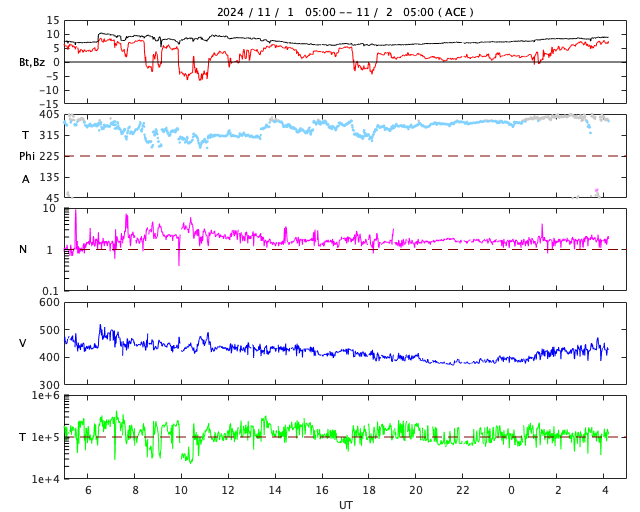Image resolution: width=640 pixels, height=512 pixels.
Task: Click the 1e+4 temperature tick label
Action: click(x=45, y=479)
